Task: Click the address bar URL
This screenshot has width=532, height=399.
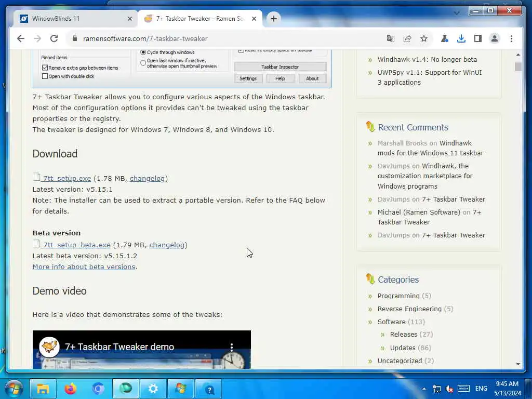Action: pos(145,38)
